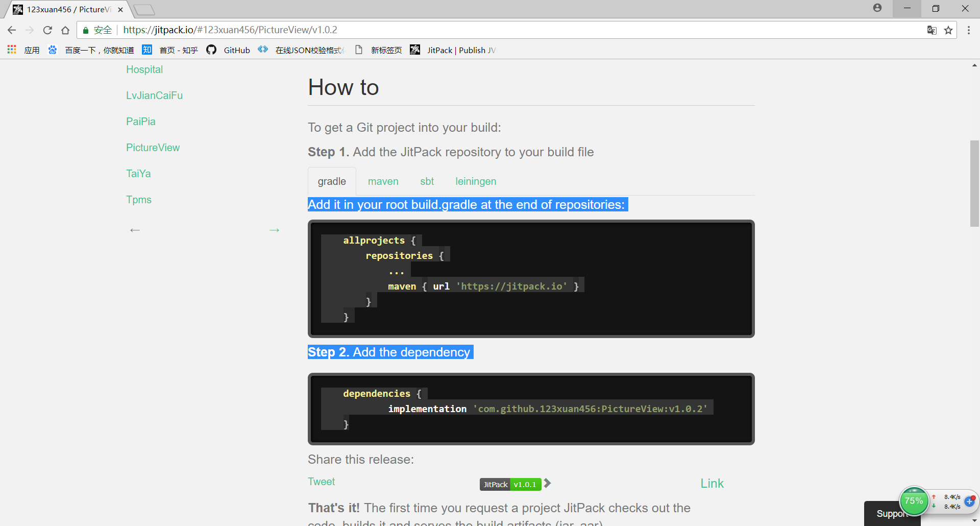Image resolution: width=980 pixels, height=526 pixels.
Task: Click the secure lock icon in address bar
Action: click(x=86, y=30)
